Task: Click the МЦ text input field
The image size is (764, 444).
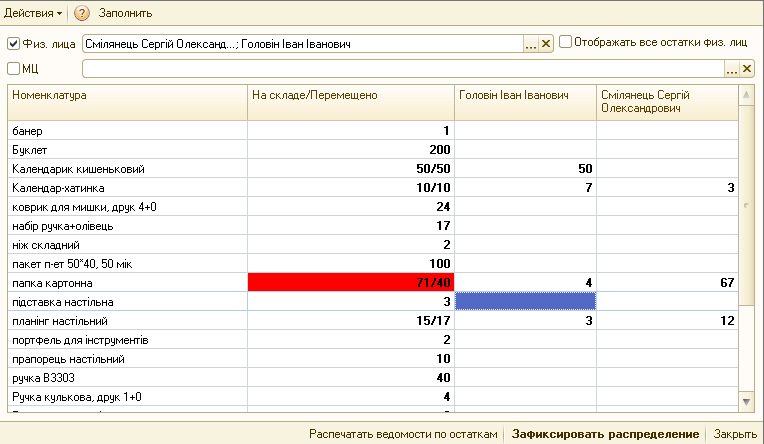Action: [x=402, y=69]
